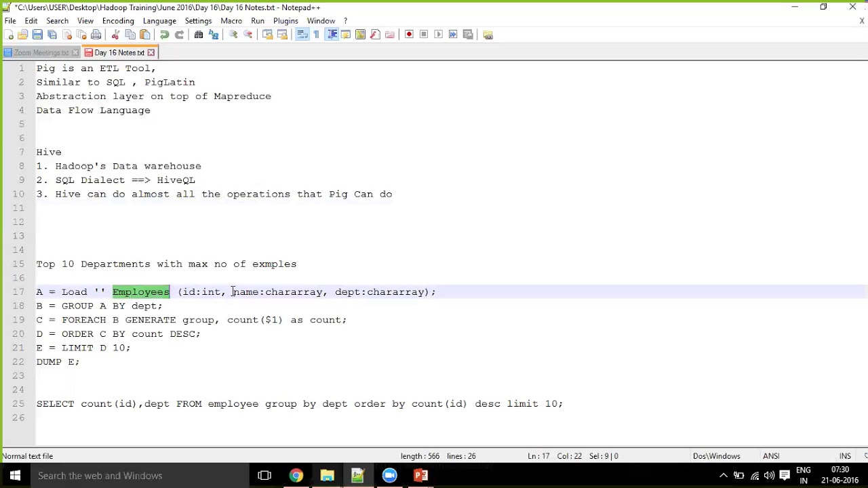Viewport: 868px width, 488px height.
Task: Click the Close document toolbar icon
Action: click(67, 35)
